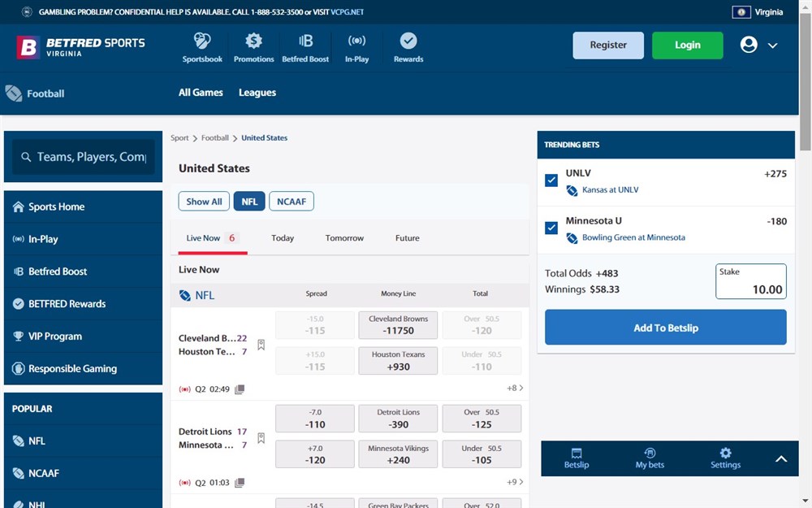Select Cleveland Browns -11750 money line
812x508 pixels.
398,325
